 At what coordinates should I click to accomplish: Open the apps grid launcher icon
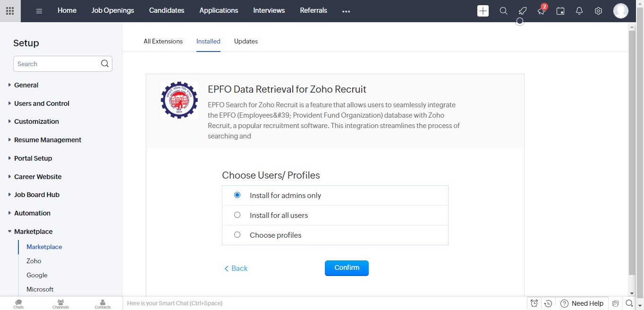click(x=9, y=11)
